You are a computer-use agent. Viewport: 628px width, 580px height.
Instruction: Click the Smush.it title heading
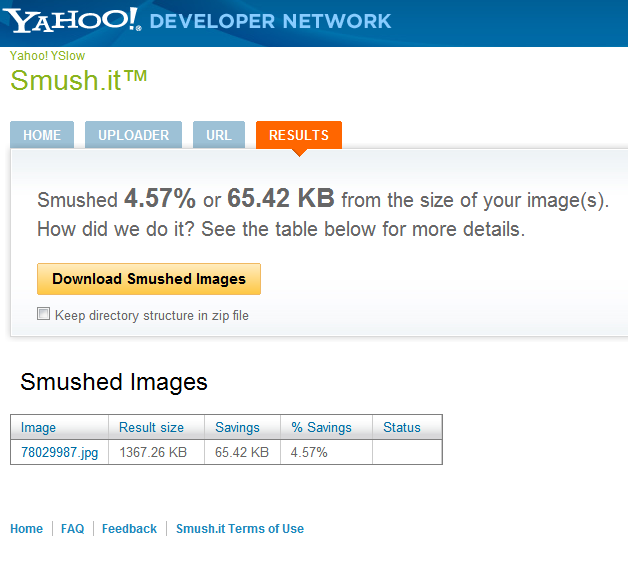78,81
